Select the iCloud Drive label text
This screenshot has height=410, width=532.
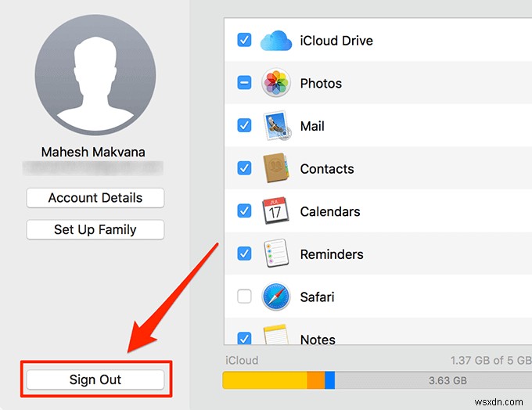[x=336, y=41]
